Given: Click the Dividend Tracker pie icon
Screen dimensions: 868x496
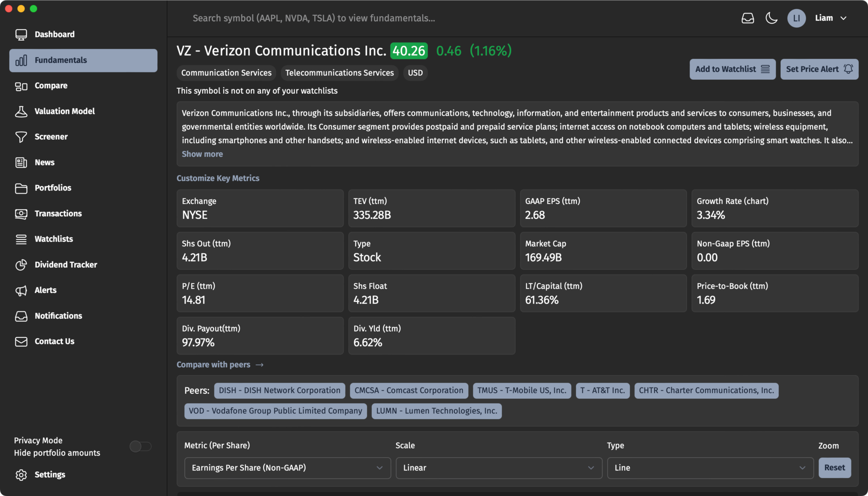Looking at the screenshot, I should 21,265.
